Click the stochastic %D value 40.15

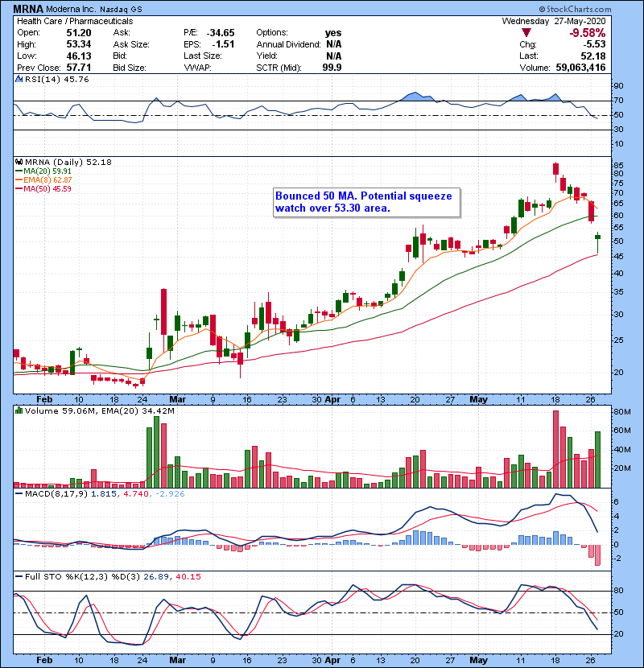point(188,576)
